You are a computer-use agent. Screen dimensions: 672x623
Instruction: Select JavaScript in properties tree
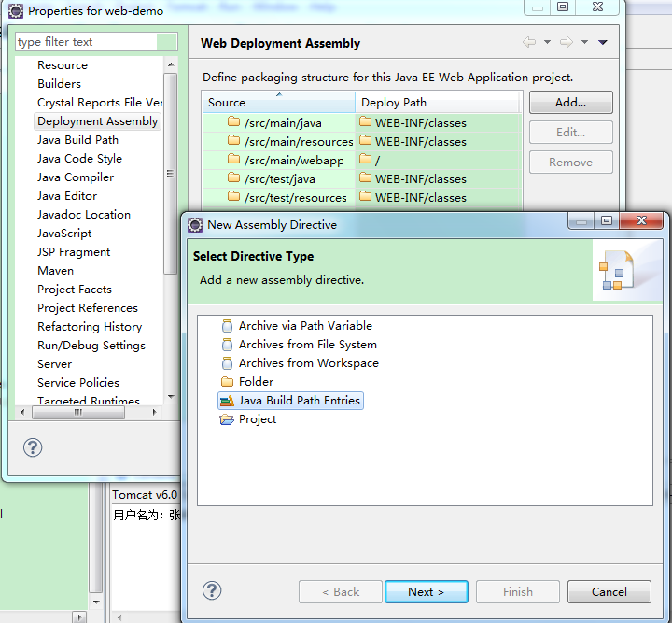pos(64,234)
